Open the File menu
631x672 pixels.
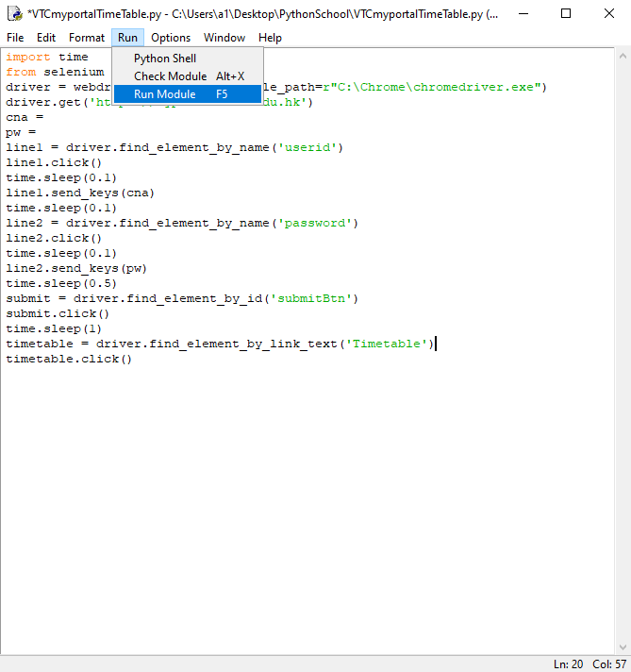coord(15,38)
